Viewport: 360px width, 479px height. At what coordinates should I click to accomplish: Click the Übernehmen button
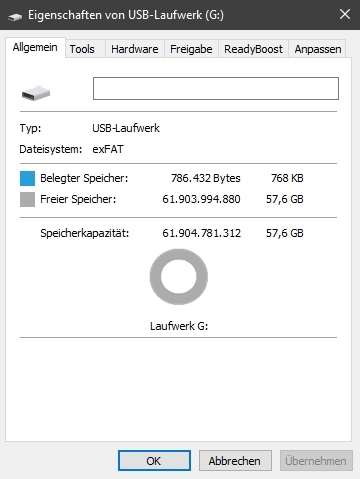pyautogui.click(x=316, y=461)
